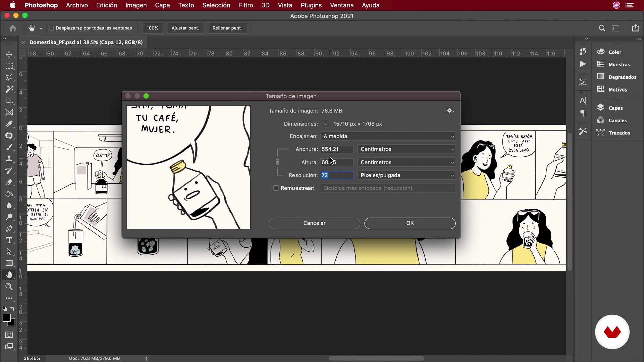Open the Ventana menu
Viewport: 644px width, 362px height.
pyautogui.click(x=341, y=5)
